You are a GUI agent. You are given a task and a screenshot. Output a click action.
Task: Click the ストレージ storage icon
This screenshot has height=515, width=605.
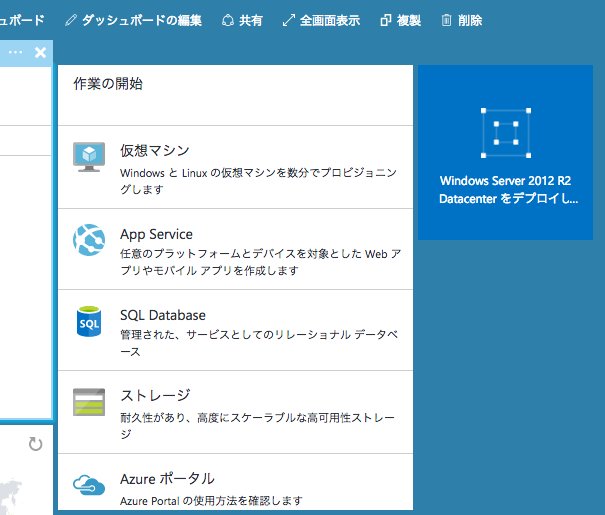coord(89,402)
